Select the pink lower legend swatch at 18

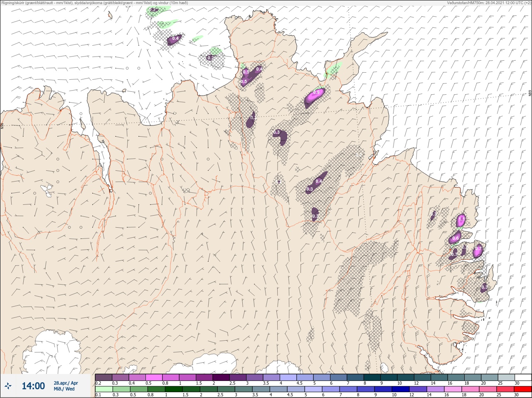[x=470, y=389]
